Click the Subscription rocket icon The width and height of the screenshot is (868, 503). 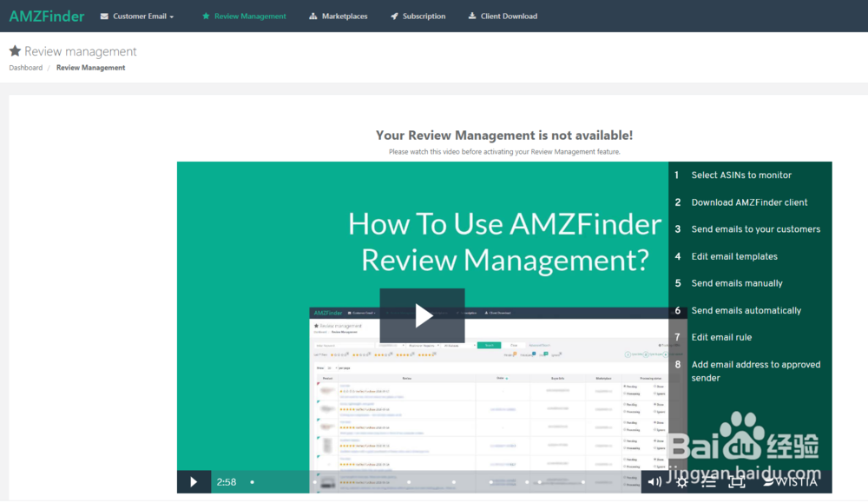(x=394, y=16)
